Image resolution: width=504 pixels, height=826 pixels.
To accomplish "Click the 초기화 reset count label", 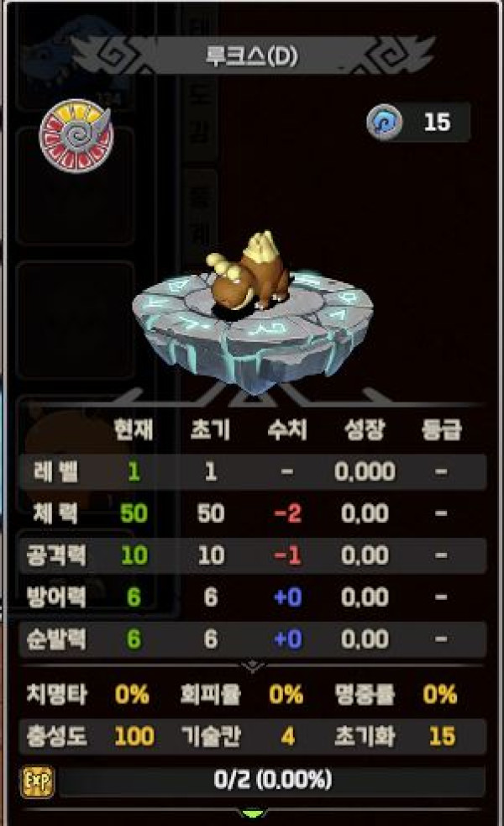I will 365,736.
